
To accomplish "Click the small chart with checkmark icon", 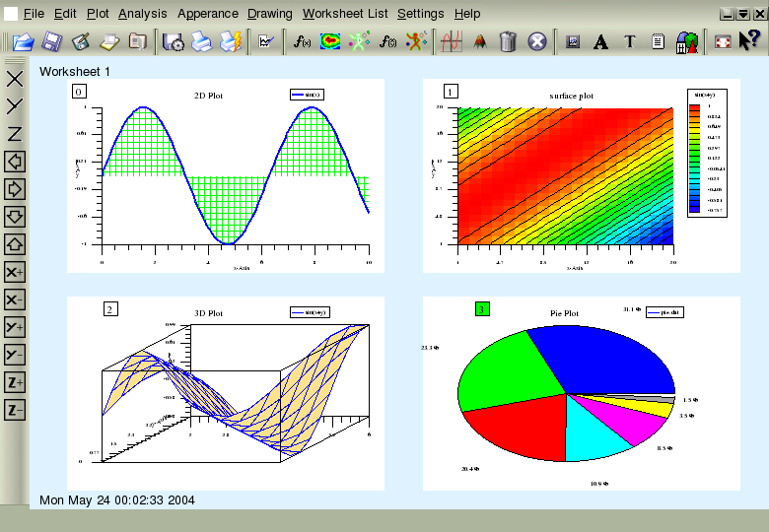I will [x=266, y=42].
